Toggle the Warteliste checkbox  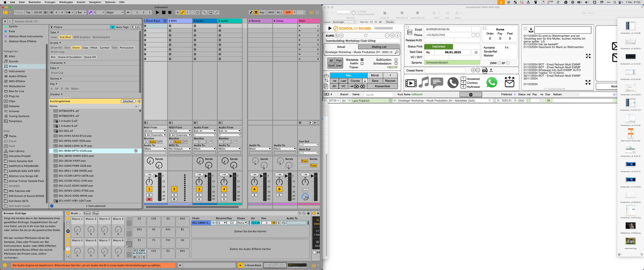point(362,60)
